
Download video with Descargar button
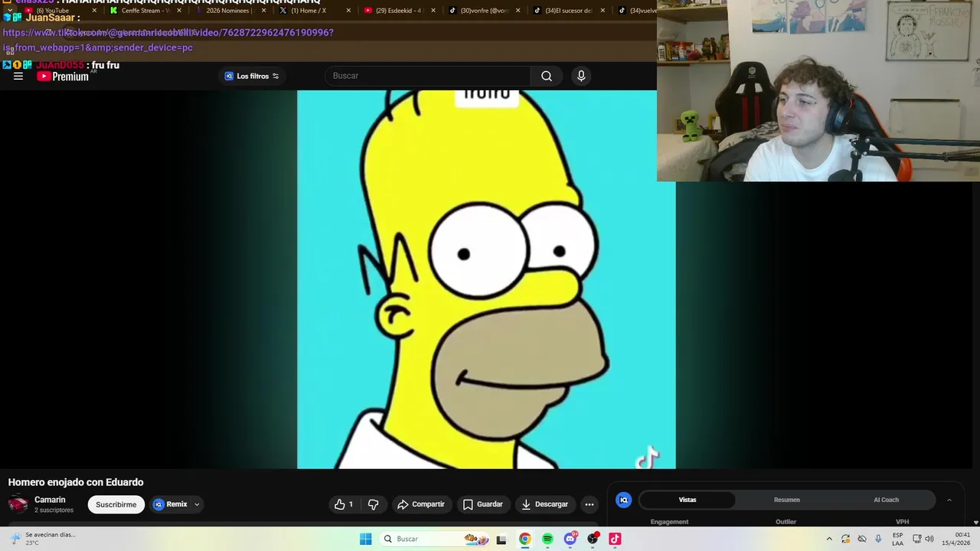[545, 504]
